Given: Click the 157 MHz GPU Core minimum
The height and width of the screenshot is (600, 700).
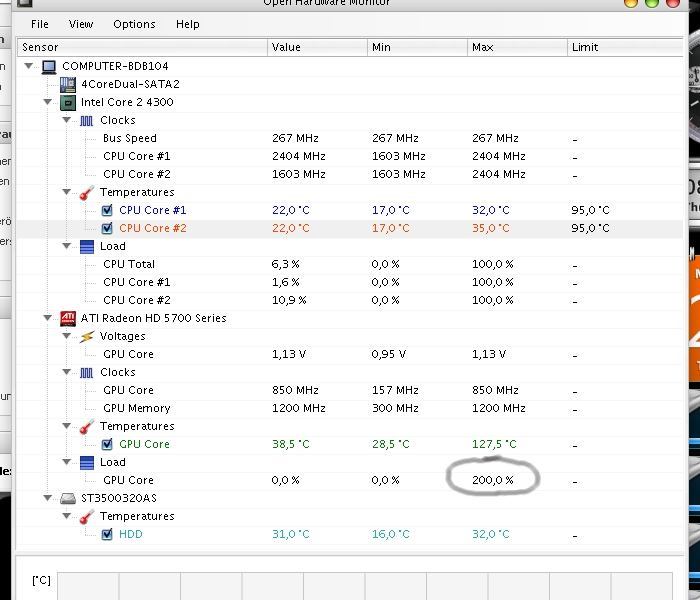Looking at the screenshot, I should pos(395,390).
